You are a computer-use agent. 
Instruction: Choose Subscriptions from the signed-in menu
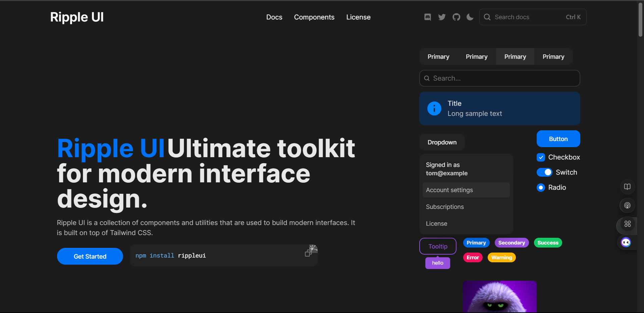445,207
